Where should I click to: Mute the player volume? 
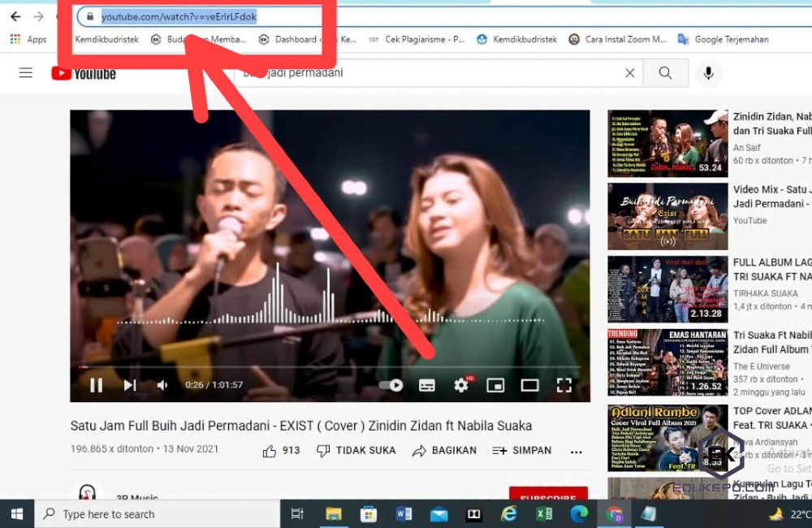[x=164, y=385]
